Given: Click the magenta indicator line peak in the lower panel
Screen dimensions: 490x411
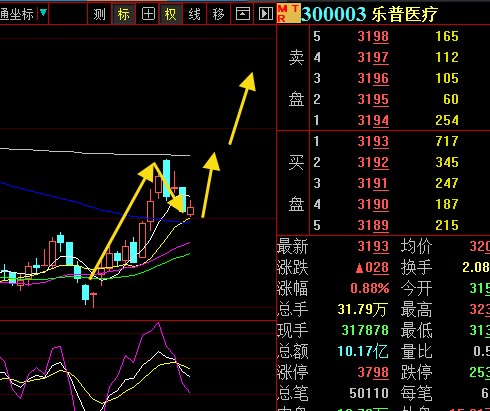Looking at the screenshot, I should [x=159, y=323].
